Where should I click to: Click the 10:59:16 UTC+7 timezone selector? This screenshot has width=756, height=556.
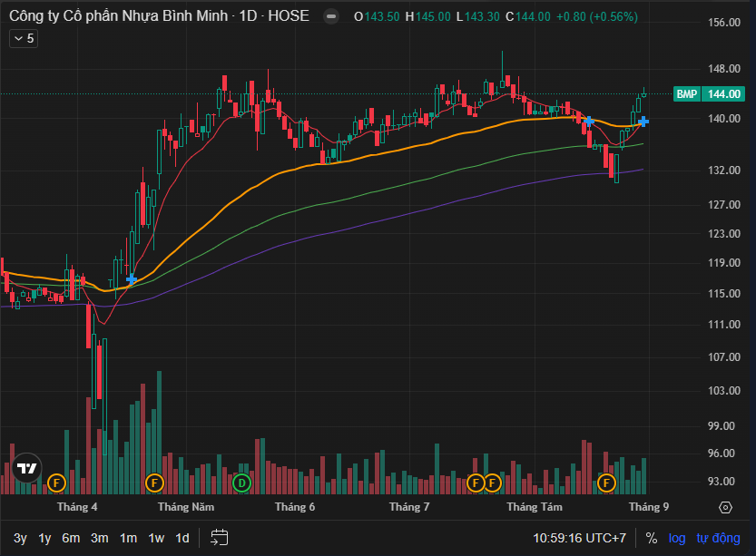click(579, 538)
